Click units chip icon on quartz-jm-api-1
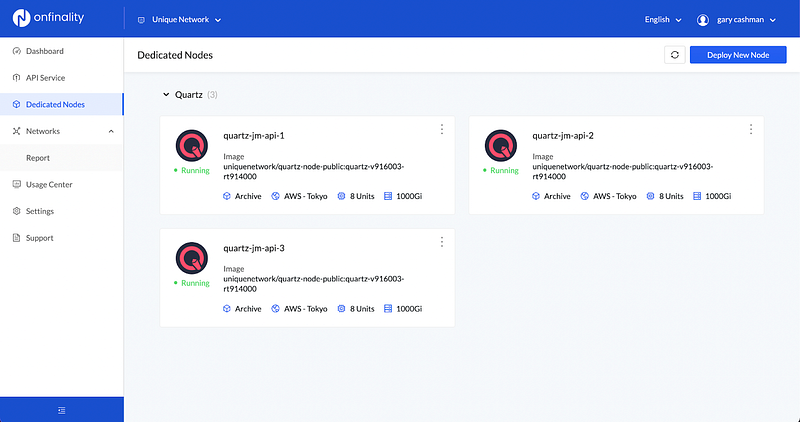 [x=341, y=196]
